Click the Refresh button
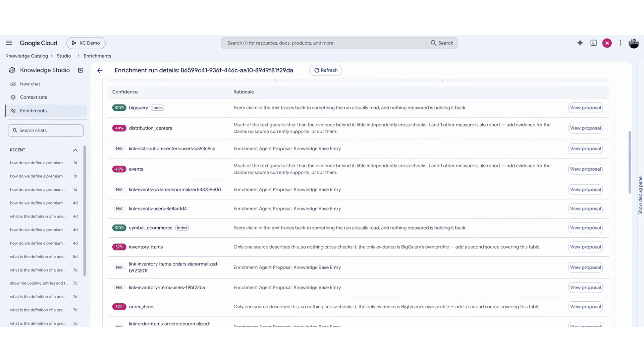The image size is (644, 362). click(325, 70)
